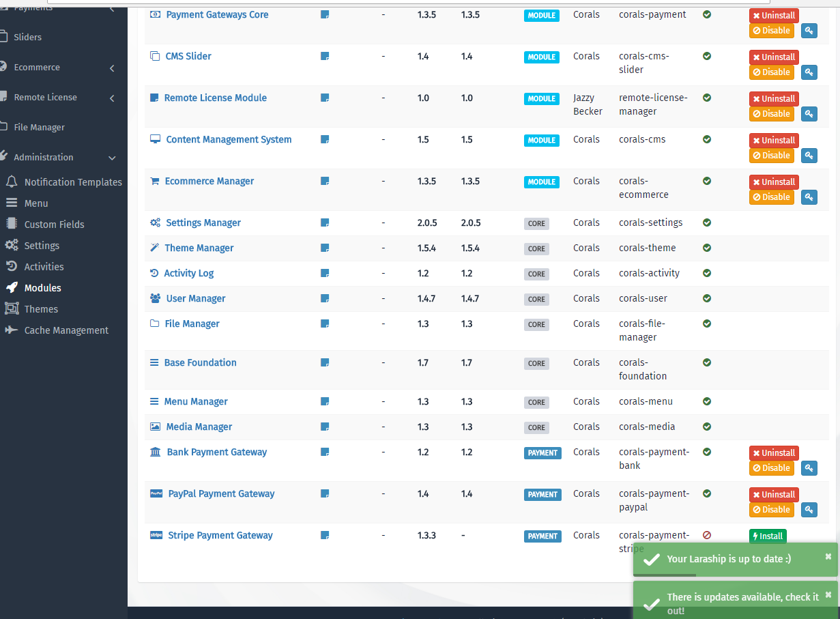Open the Stripe Payment Gateway link
Screen dimensions: 840x619
click(x=220, y=535)
